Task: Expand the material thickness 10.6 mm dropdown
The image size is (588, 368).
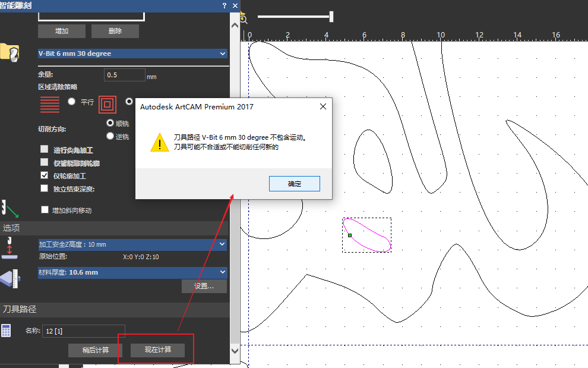Action: tap(133, 272)
